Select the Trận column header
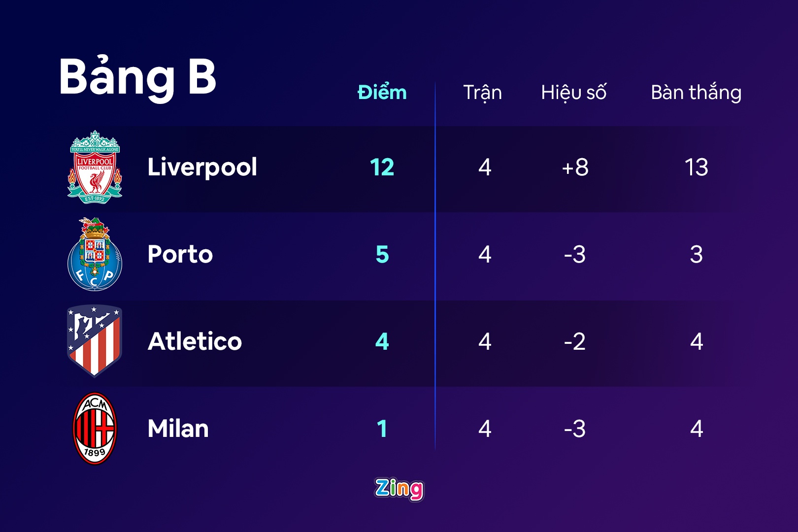 coord(482,93)
